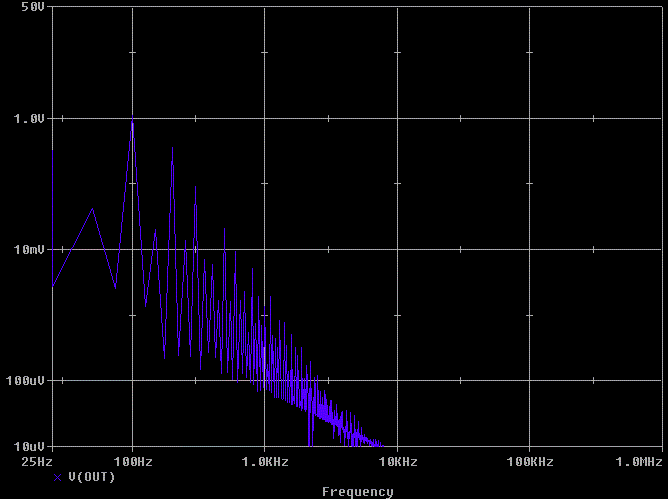
Task: Select the V(OUT) trace name label
Action: point(91,477)
